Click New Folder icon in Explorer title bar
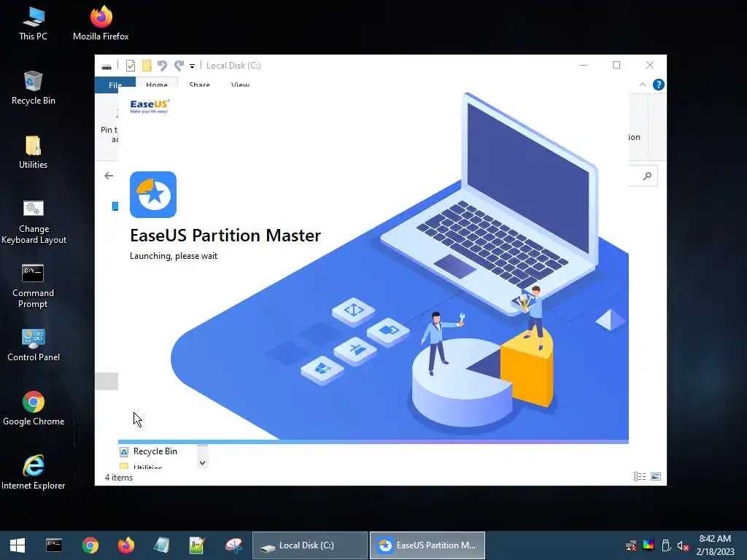Screen dimensions: 747x560 pos(147,66)
